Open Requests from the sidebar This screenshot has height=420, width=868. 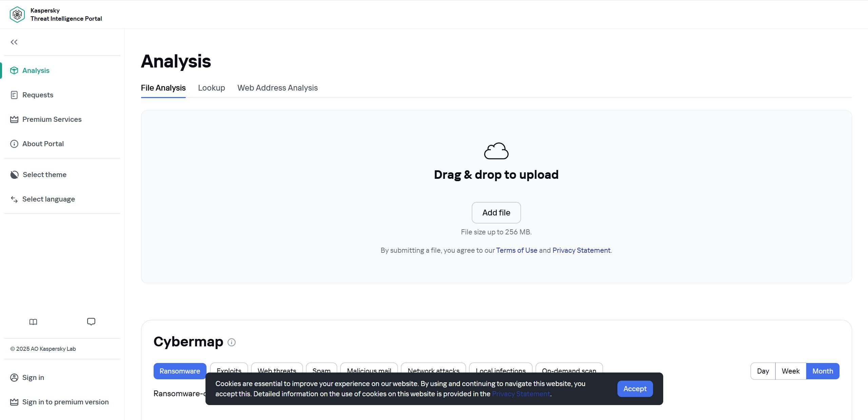click(x=38, y=95)
